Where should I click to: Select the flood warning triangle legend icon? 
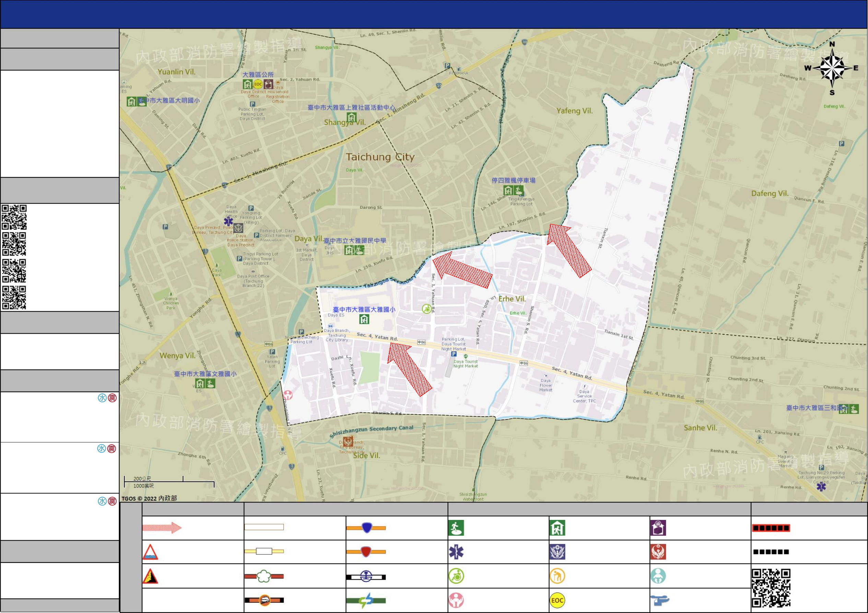(x=150, y=552)
